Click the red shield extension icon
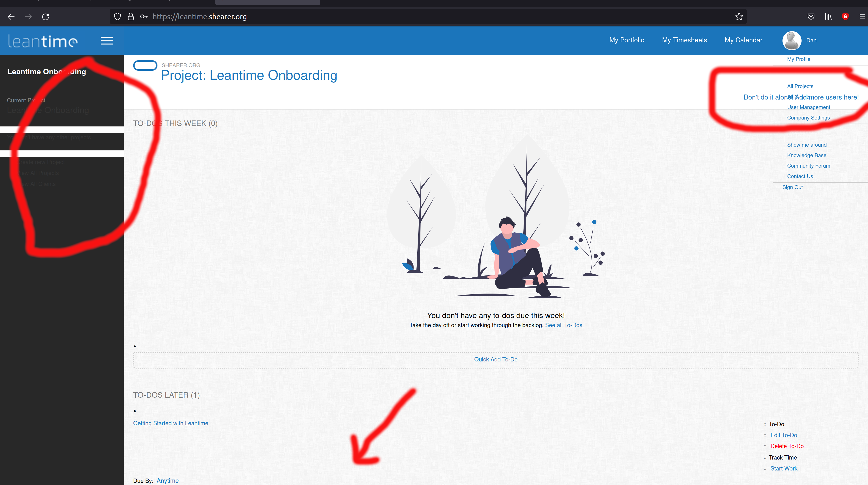Viewport: 868px width, 485px height. (x=845, y=16)
